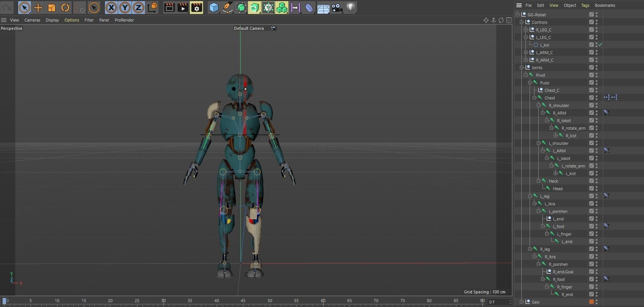
Task: Select the Move tool
Action: tap(38, 8)
